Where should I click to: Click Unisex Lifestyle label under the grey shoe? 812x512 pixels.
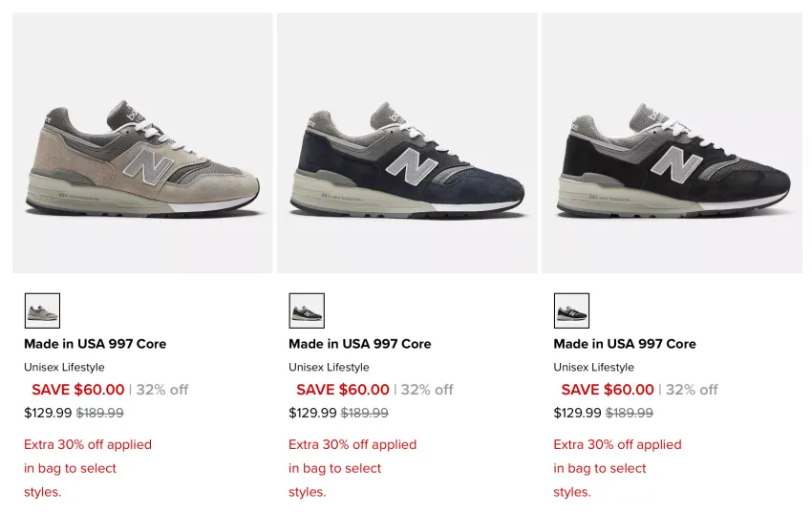click(64, 367)
